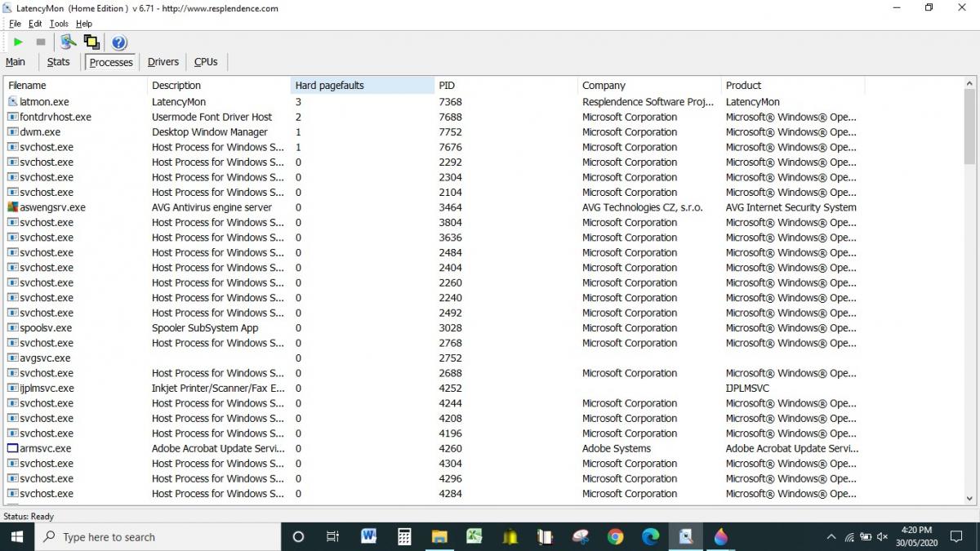
Task: Click the icon beside armsvc.exe
Action: [12, 449]
